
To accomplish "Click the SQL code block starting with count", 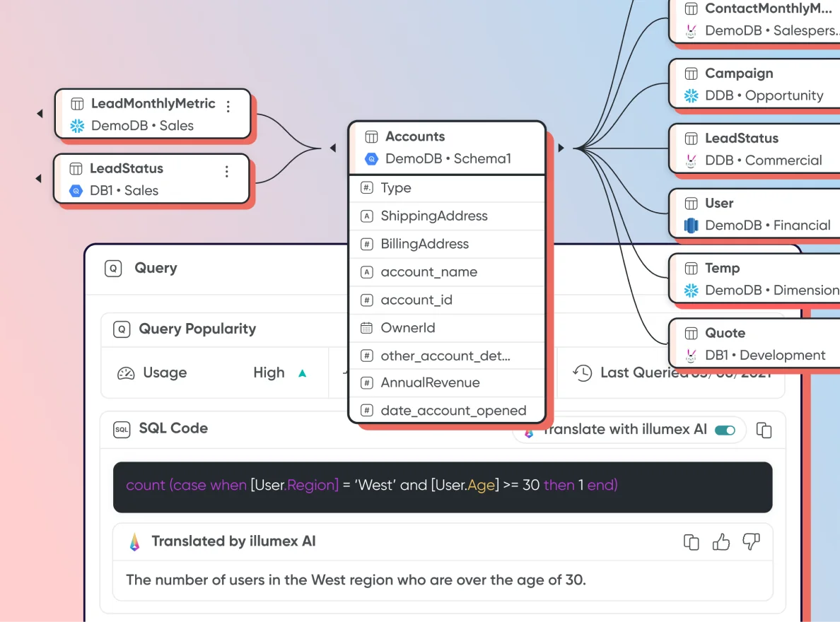I will tap(443, 487).
